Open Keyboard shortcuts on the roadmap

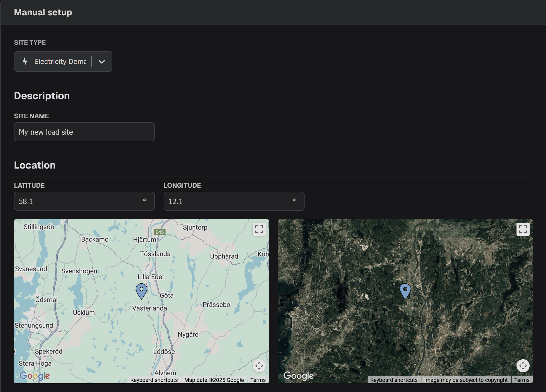pyautogui.click(x=154, y=380)
